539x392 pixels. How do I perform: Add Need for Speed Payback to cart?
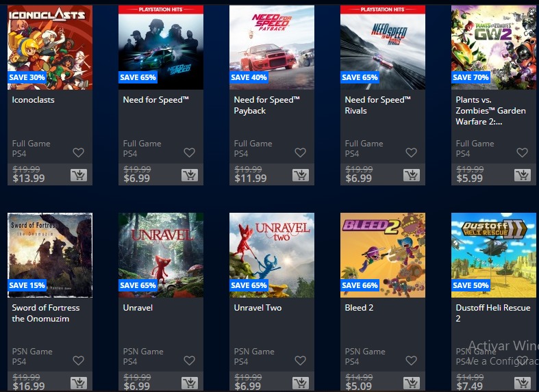301,175
